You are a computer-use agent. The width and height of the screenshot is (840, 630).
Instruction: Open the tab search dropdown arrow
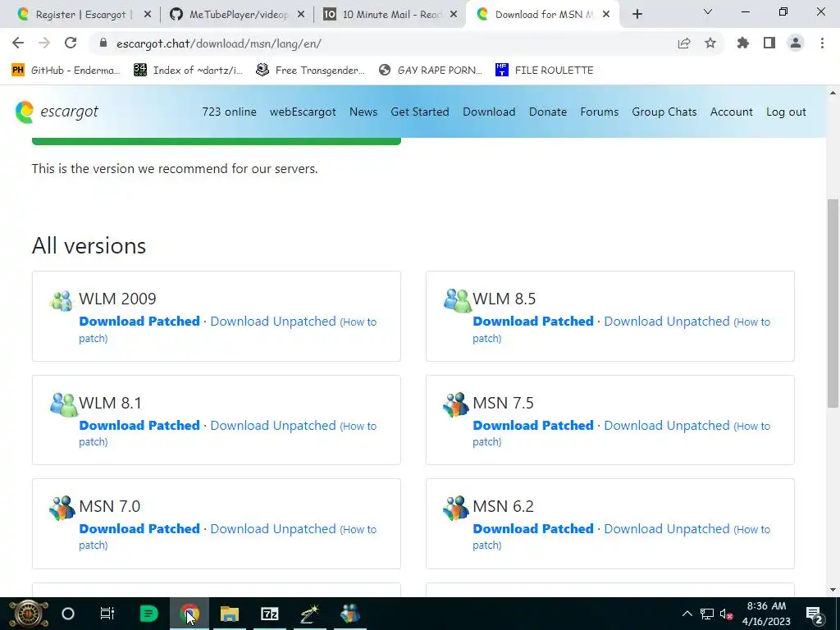pyautogui.click(x=708, y=11)
